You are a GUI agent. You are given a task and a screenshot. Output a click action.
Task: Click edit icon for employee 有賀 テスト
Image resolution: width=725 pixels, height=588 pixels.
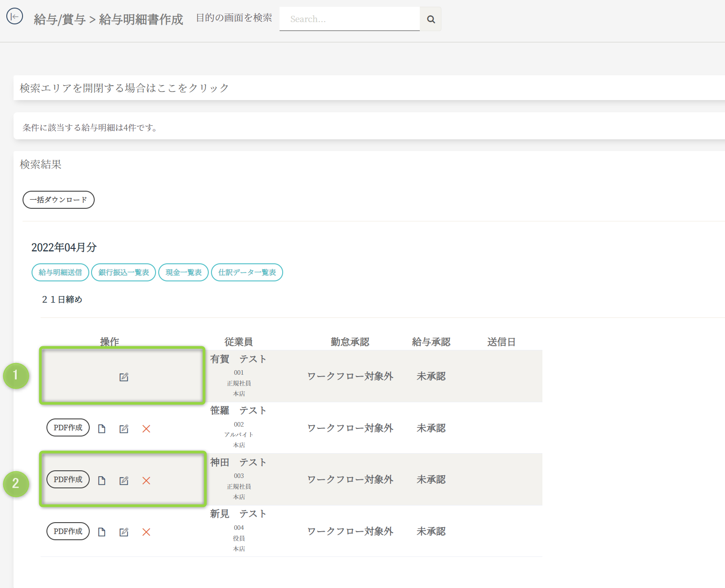pos(124,377)
